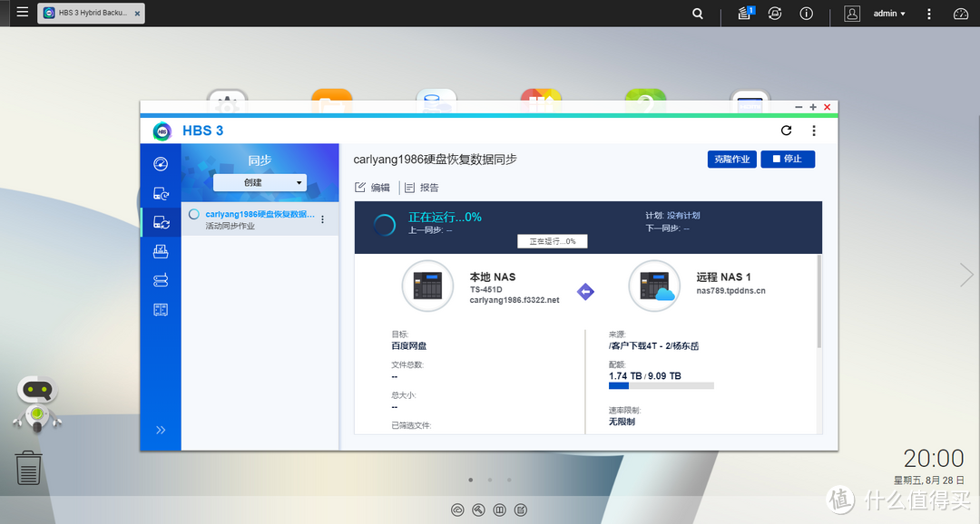
Task: Click the user profile avatar icon
Action: pyautogui.click(x=852, y=13)
